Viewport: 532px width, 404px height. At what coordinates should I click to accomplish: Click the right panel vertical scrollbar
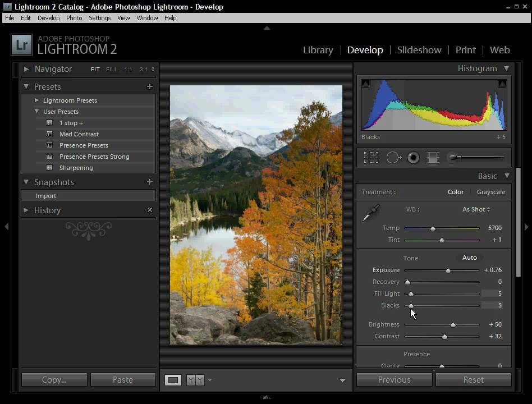coord(518,223)
